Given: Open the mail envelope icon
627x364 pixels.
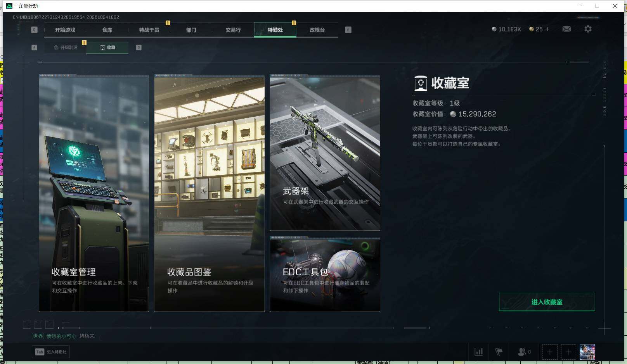Looking at the screenshot, I should [566, 29].
